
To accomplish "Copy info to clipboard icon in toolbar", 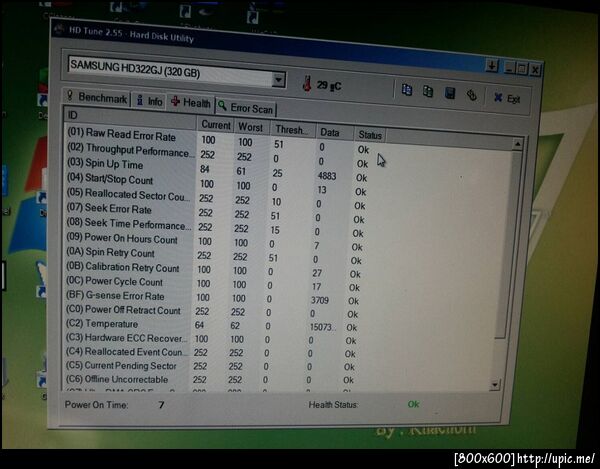I will click(407, 90).
